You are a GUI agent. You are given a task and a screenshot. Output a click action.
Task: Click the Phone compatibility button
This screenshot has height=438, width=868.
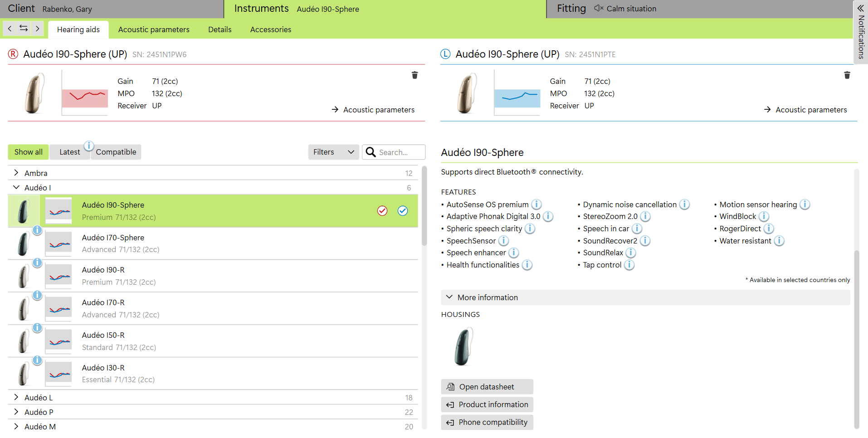point(487,422)
